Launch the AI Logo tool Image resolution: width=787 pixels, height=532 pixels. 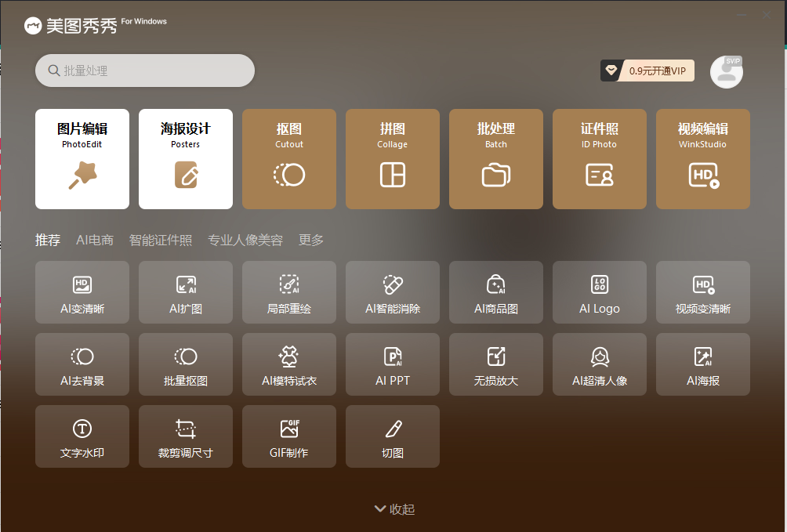(600, 292)
